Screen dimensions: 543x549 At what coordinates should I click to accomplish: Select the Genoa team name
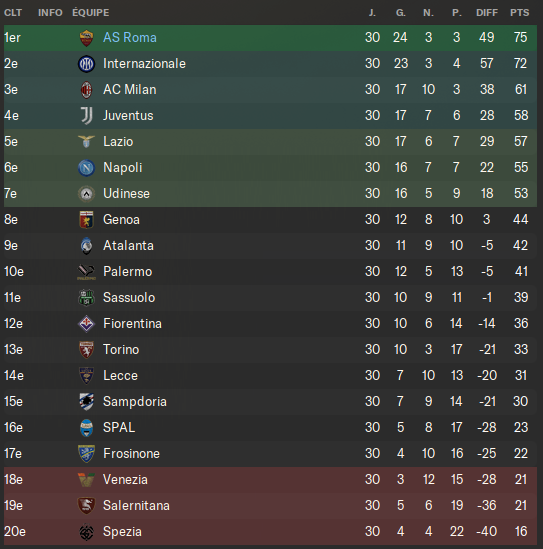tap(121, 220)
